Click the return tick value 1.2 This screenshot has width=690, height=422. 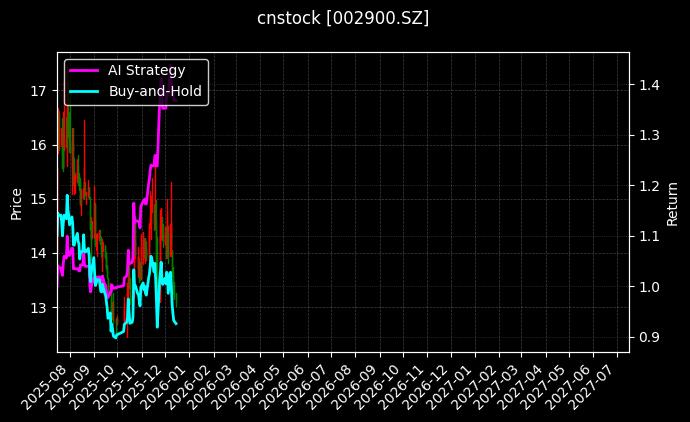click(x=649, y=186)
